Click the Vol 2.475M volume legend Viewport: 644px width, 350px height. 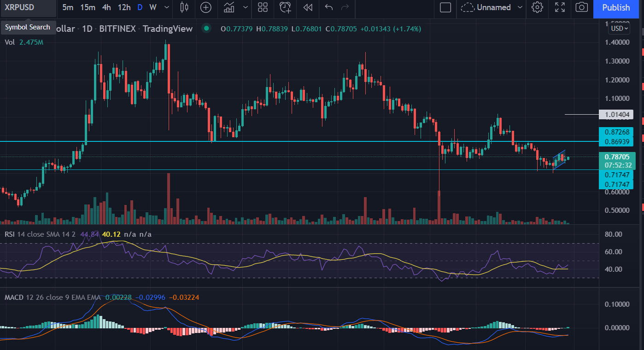pyautogui.click(x=24, y=42)
